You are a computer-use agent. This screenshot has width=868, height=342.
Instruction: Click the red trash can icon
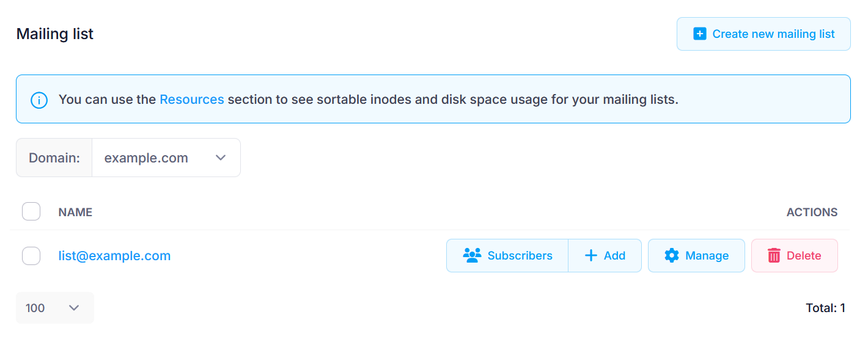click(x=774, y=256)
